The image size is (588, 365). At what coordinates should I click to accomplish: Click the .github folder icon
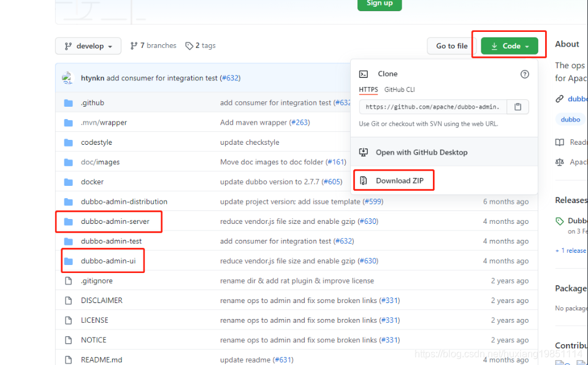(68, 102)
